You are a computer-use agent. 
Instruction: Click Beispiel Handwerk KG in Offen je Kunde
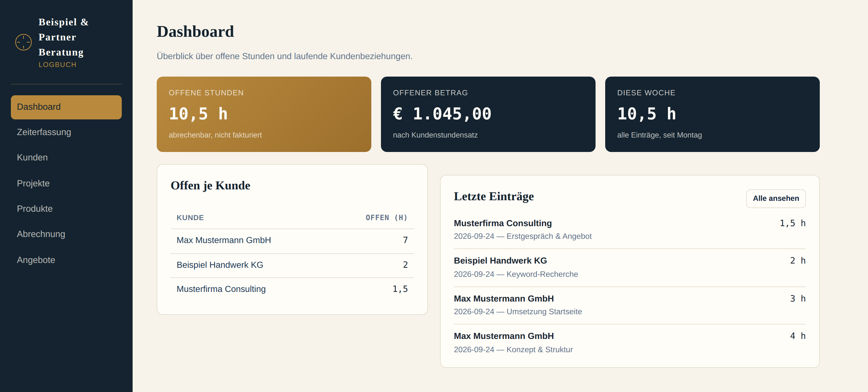(x=220, y=265)
